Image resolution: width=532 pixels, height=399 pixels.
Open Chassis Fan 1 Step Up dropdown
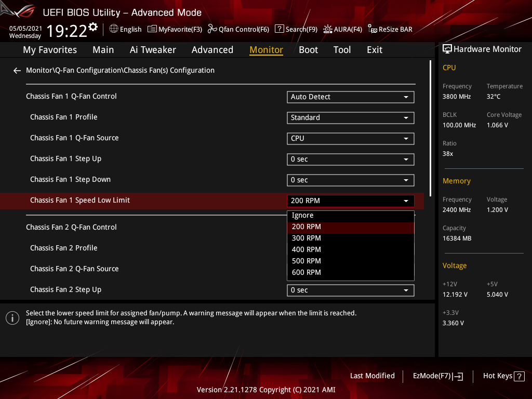pos(351,159)
